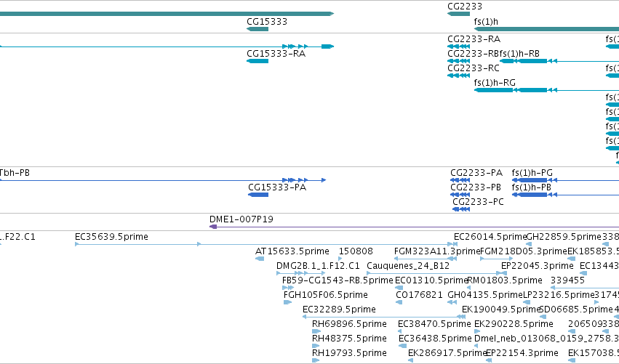The height and width of the screenshot is (364, 619).
Task: Select the CG15333 gene feature
Action: [x=257, y=29]
